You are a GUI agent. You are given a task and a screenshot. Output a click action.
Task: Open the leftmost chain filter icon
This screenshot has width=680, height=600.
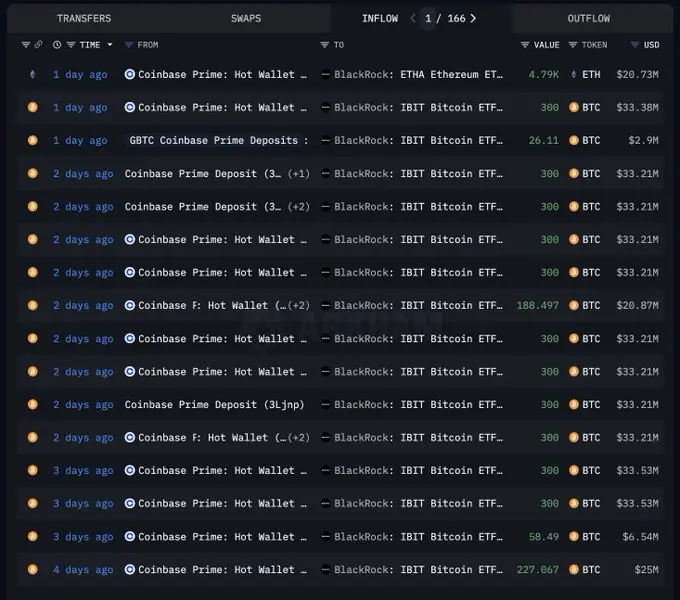click(x=26, y=45)
